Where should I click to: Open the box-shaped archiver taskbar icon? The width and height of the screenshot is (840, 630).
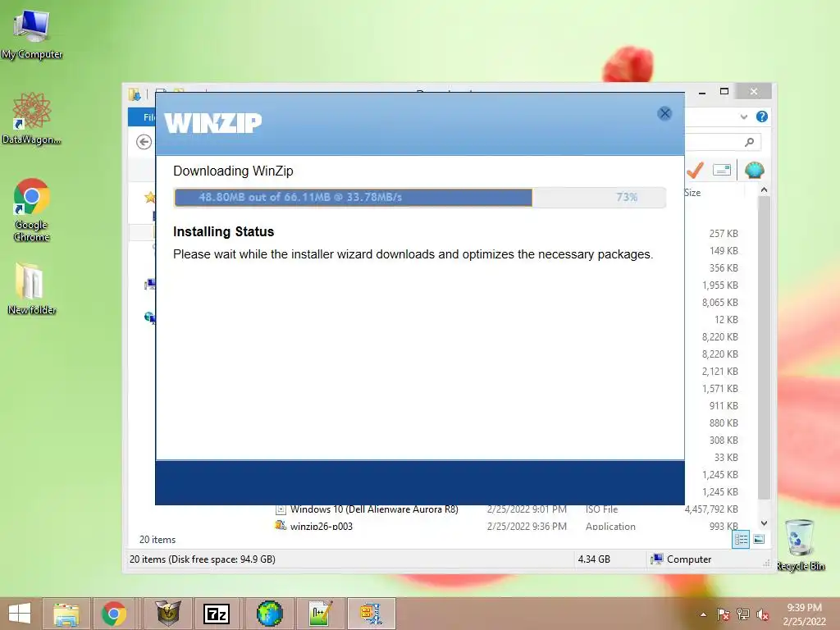167,614
